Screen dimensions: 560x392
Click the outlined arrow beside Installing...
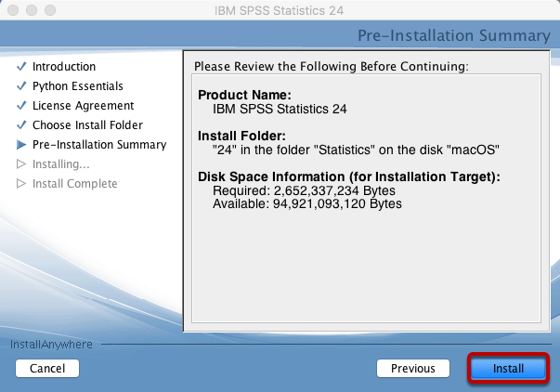click(21, 164)
